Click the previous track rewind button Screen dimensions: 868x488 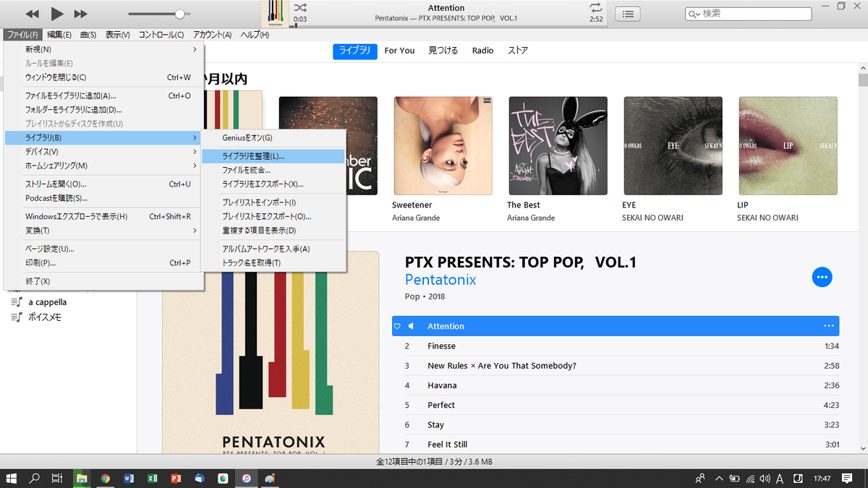click(32, 14)
